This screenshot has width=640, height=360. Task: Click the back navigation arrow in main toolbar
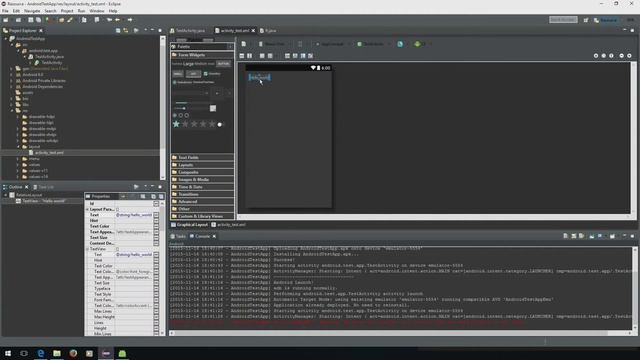pos(118,20)
